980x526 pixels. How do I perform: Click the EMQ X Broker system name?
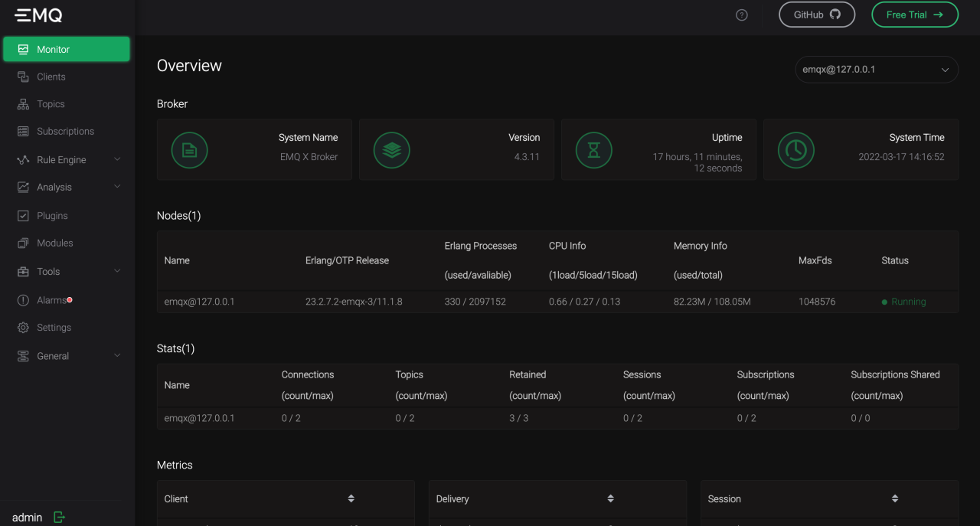pyautogui.click(x=309, y=157)
